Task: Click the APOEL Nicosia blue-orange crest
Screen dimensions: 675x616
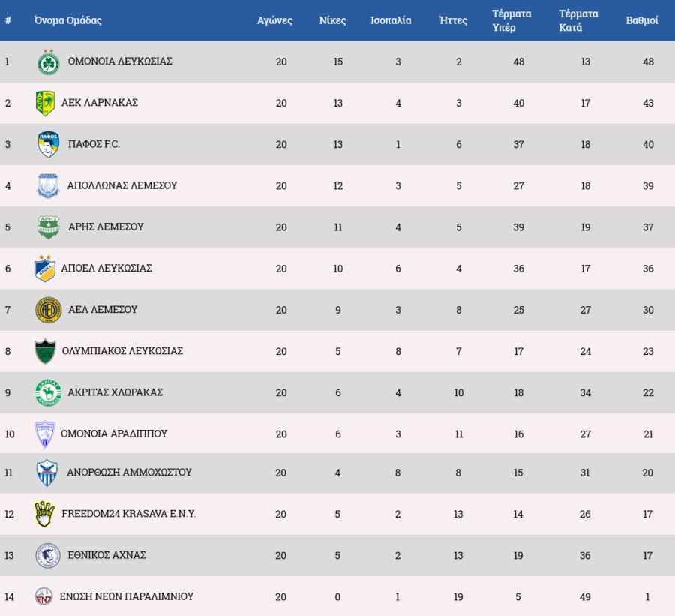Action: 45,268
